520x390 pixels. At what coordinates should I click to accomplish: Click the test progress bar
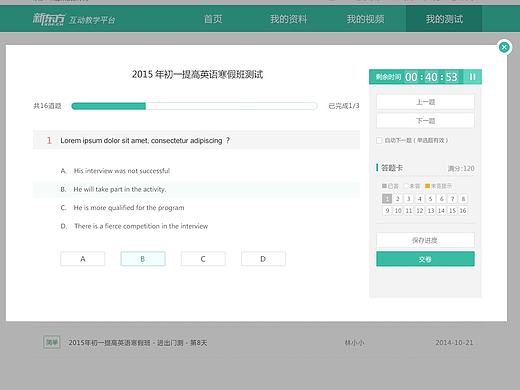(x=194, y=106)
